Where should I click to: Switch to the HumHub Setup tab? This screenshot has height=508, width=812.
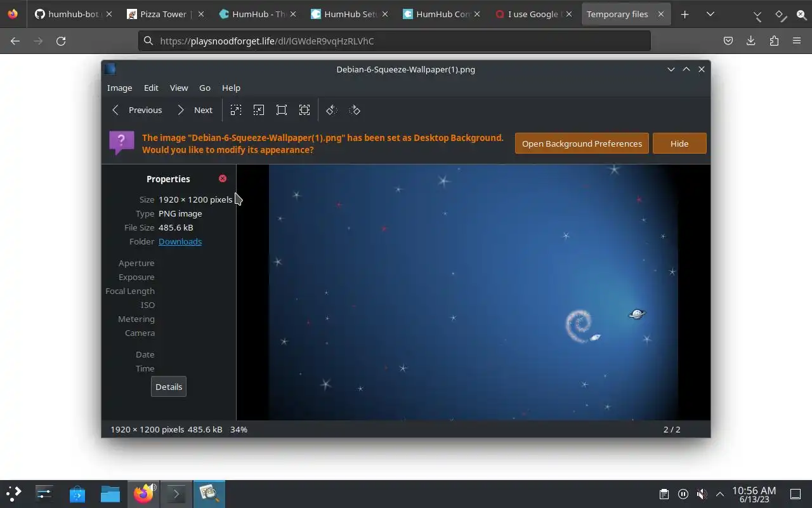point(350,14)
